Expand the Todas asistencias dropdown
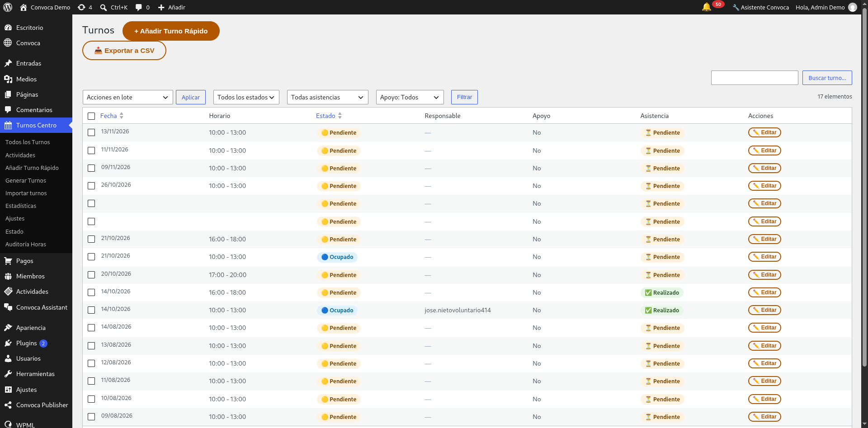The height and width of the screenshot is (428, 868). [x=328, y=97]
